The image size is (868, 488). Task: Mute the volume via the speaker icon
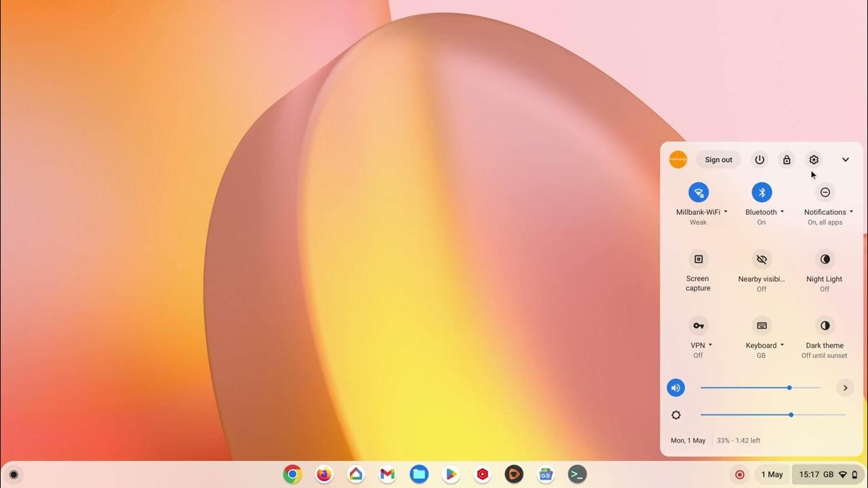click(675, 388)
